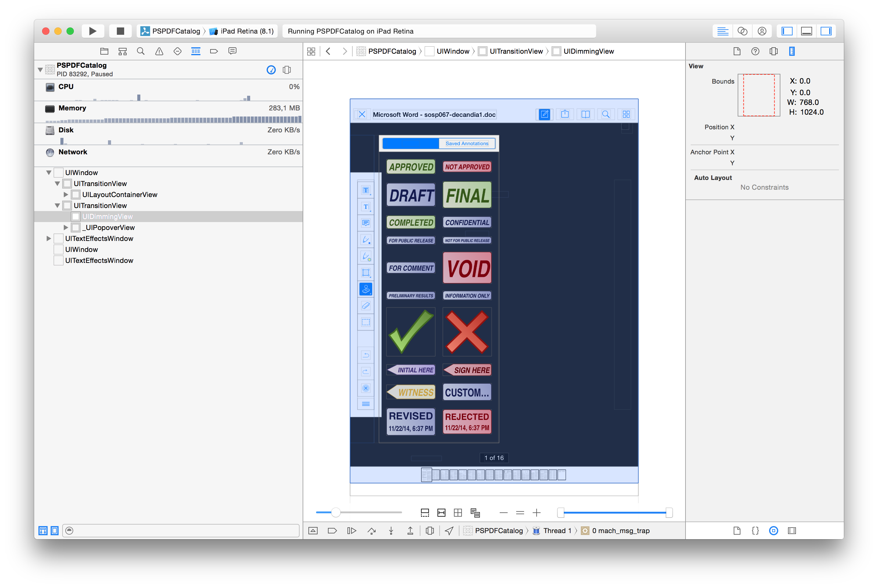Click in the navigator filter field
Image resolution: width=878 pixels, height=588 pixels.
click(181, 530)
